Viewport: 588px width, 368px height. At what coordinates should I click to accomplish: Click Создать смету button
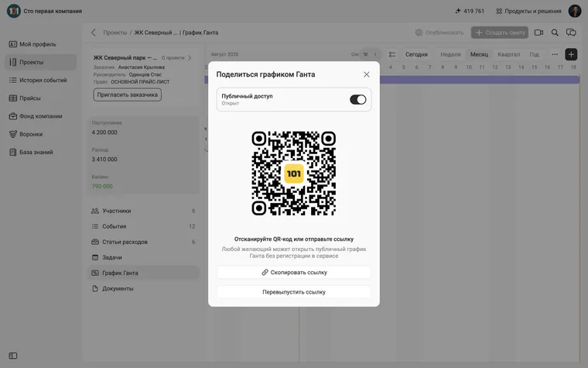tap(500, 33)
